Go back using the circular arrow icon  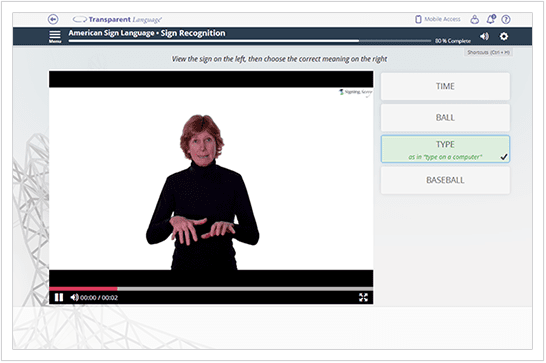[53, 19]
